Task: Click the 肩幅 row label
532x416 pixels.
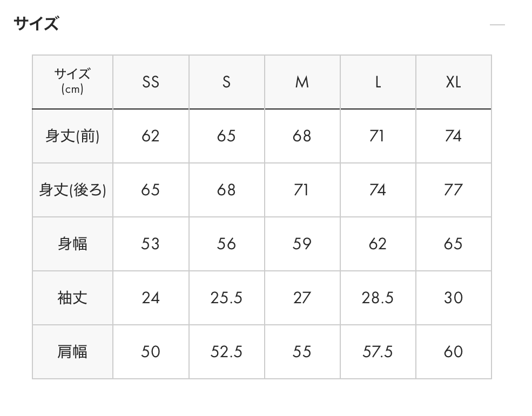Action: click(72, 352)
